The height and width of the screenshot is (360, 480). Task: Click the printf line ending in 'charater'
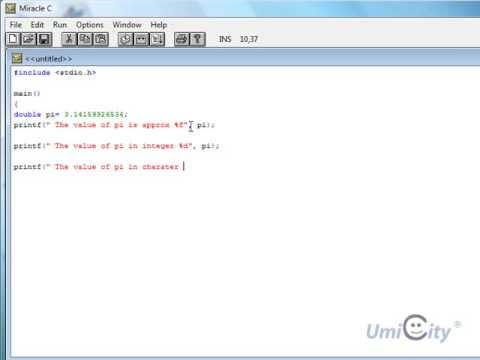(x=96, y=167)
